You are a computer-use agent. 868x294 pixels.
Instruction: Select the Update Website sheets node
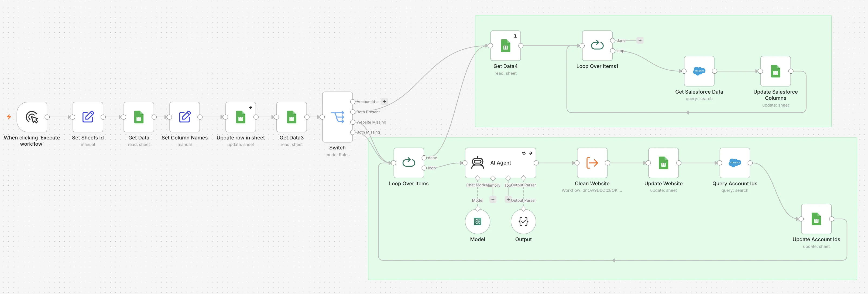tap(663, 163)
